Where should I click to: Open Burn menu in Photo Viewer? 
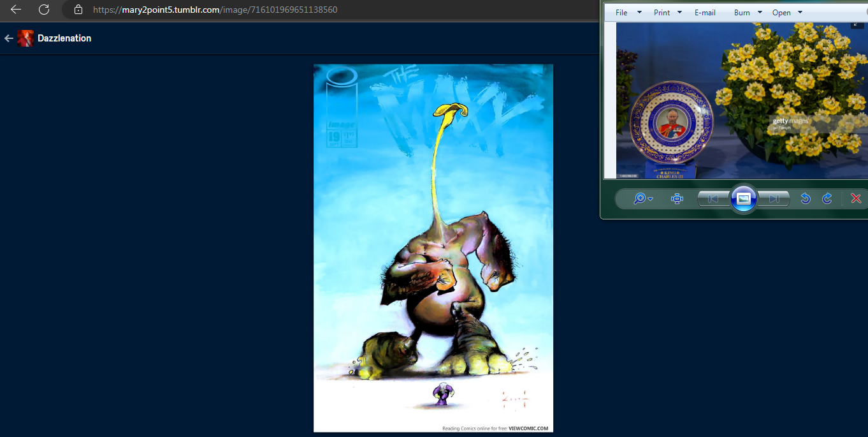point(742,13)
